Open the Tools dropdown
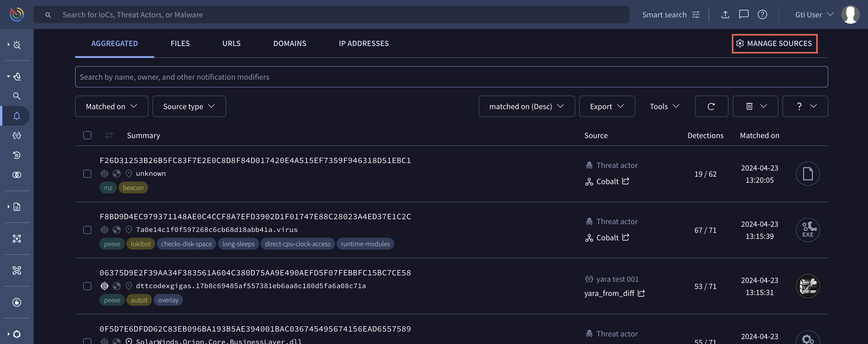868x344 pixels. (x=664, y=106)
